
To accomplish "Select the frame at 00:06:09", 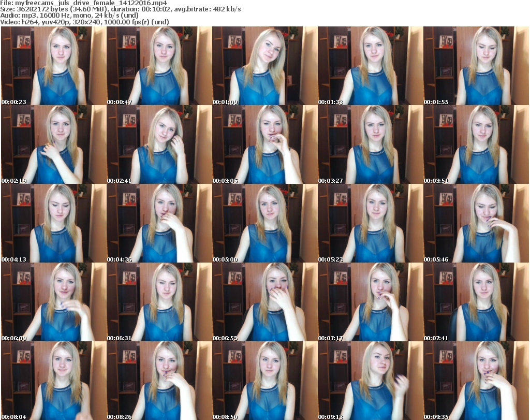I will coord(53,302).
